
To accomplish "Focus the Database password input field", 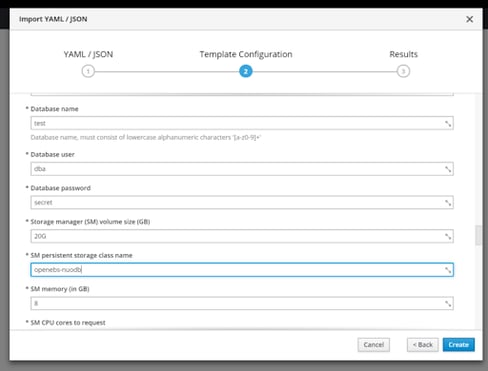I will click(x=242, y=202).
